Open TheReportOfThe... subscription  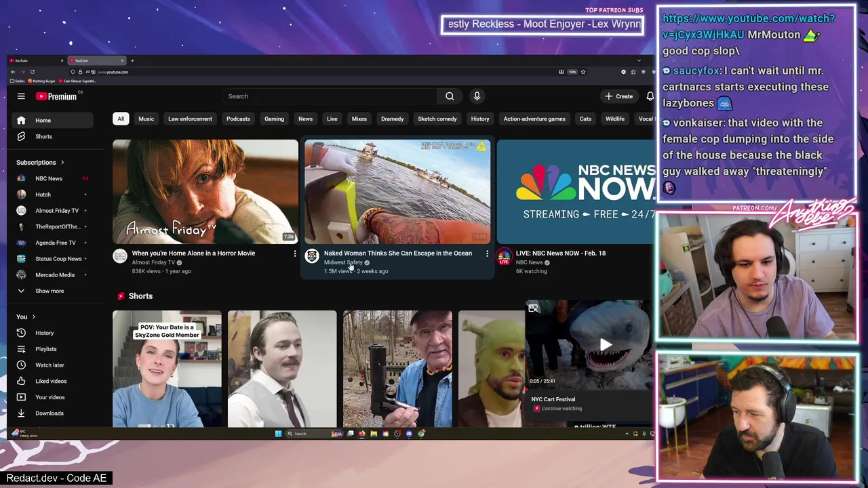point(52,226)
